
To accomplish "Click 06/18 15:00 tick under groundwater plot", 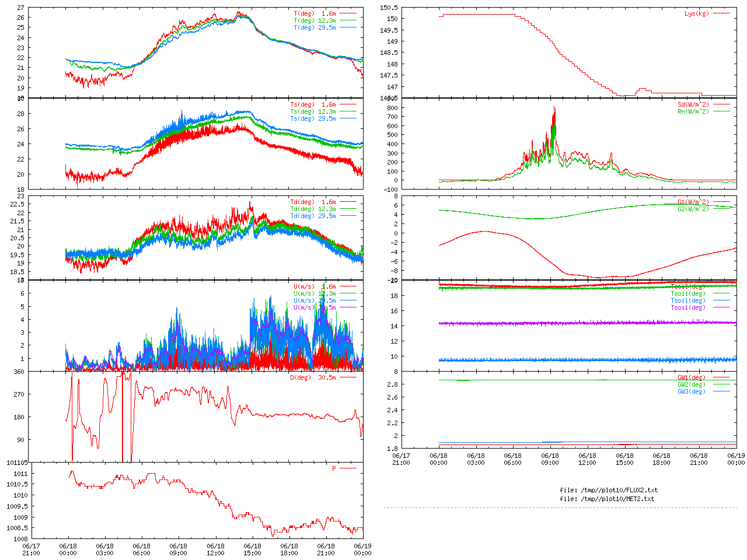I will tap(624, 459).
